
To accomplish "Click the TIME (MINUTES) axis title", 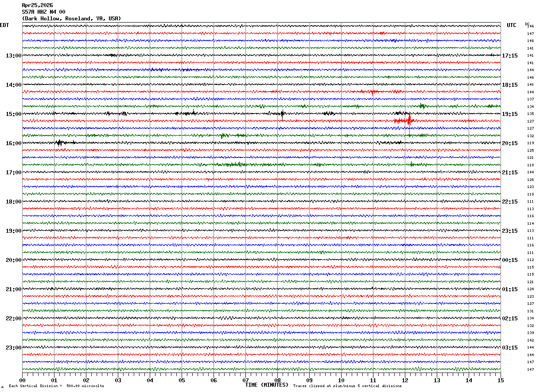I will point(267,385).
